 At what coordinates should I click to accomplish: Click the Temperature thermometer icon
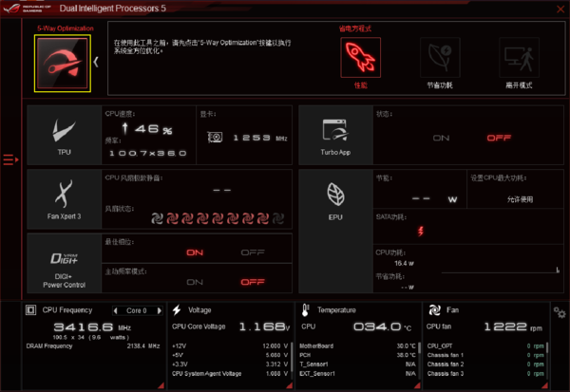[305, 309]
